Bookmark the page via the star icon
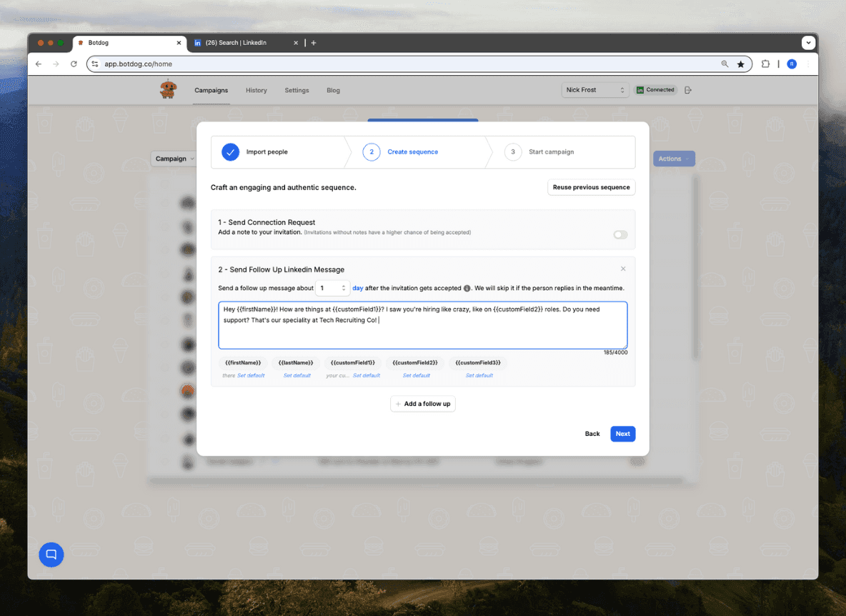 pyautogui.click(x=741, y=64)
